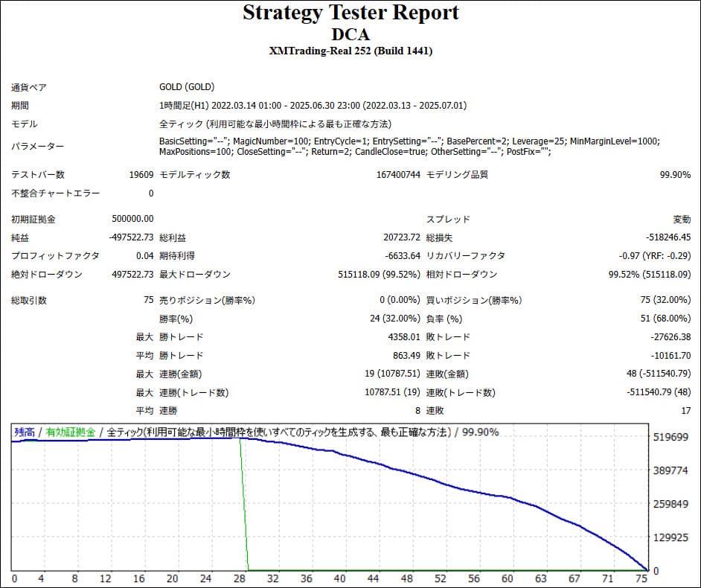
Task: Select the 売りポジション value 0 (0.00%)
Action: pyautogui.click(x=400, y=300)
